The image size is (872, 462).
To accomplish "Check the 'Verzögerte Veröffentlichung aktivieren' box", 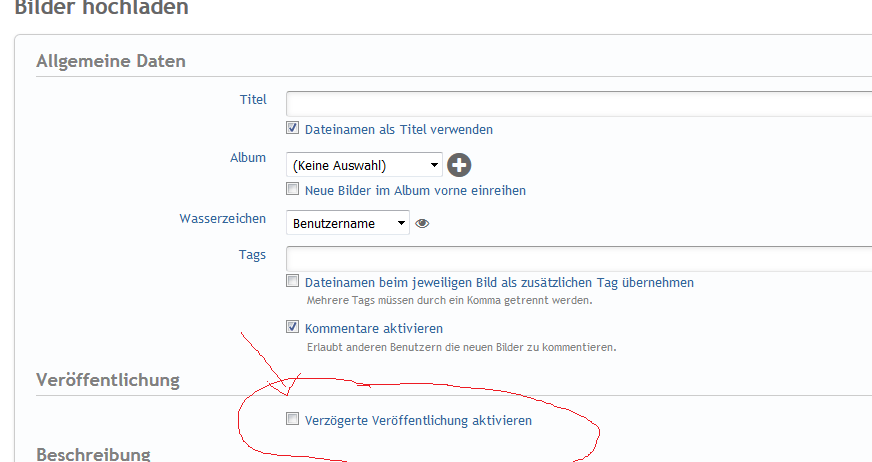I will click(x=293, y=420).
